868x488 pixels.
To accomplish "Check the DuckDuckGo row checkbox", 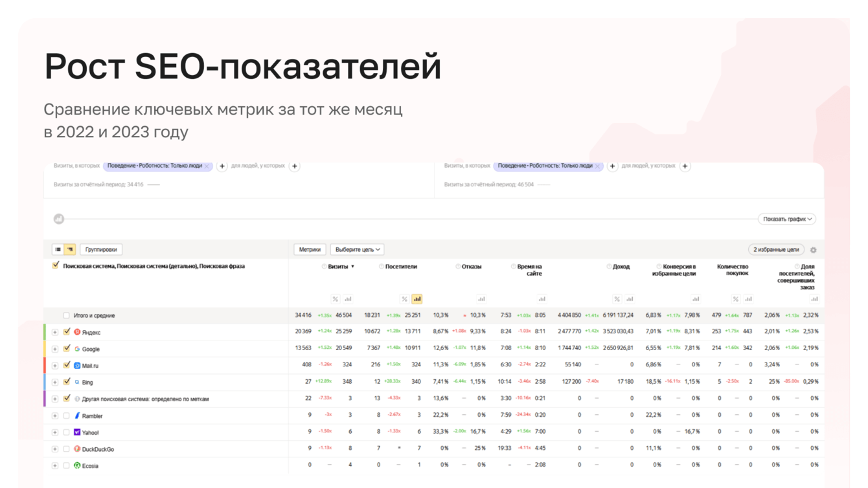I will pyautogui.click(x=66, y=449).
